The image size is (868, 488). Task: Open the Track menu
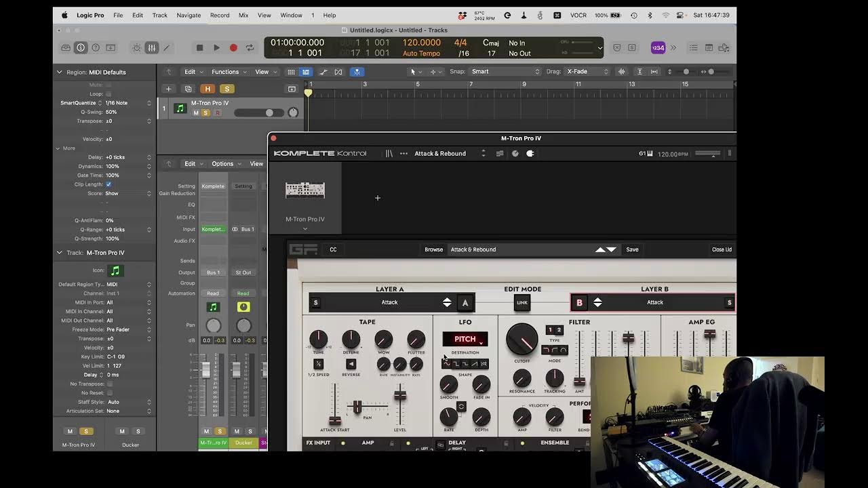[x=159, y=15]
